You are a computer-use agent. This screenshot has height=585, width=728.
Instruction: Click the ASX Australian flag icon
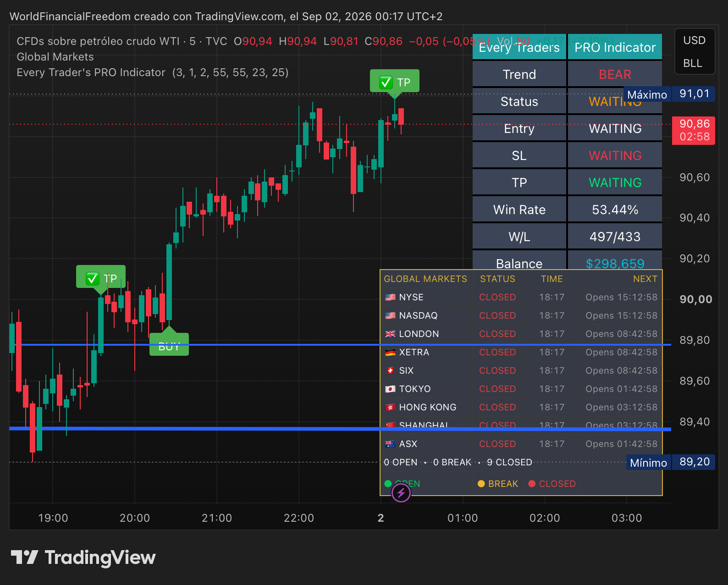(390, 444)
